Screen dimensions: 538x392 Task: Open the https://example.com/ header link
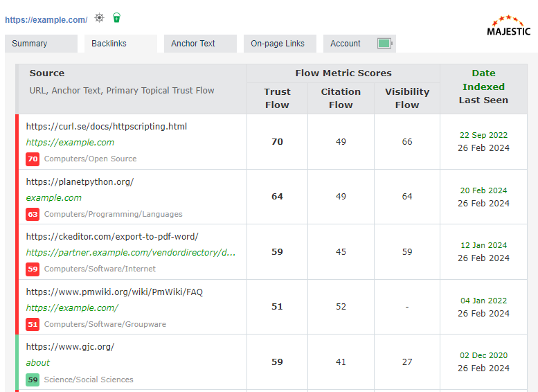tap(46, 20)
